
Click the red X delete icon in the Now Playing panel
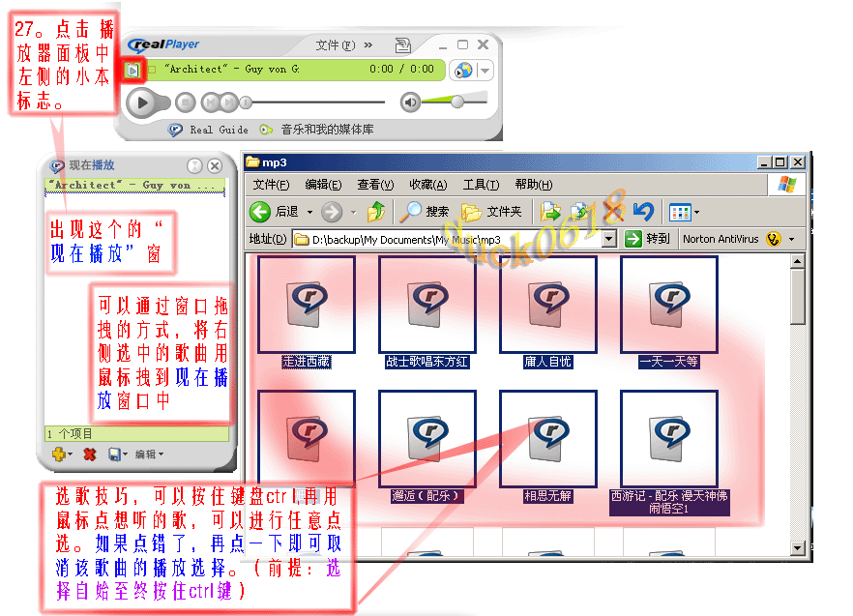pyautogui.click(x=90, y=455)
